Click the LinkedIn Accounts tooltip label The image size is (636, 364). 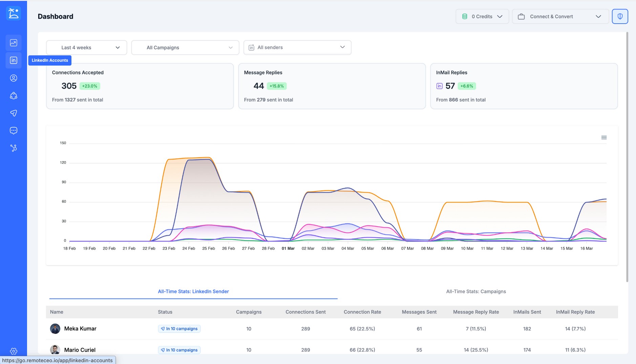(x=50, y=60)
